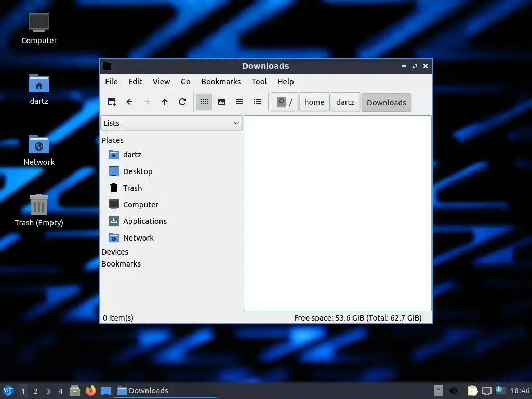This screenshot has height=399, width=532.
Task: Open the volume control tray icon
Action: point(453,391)
